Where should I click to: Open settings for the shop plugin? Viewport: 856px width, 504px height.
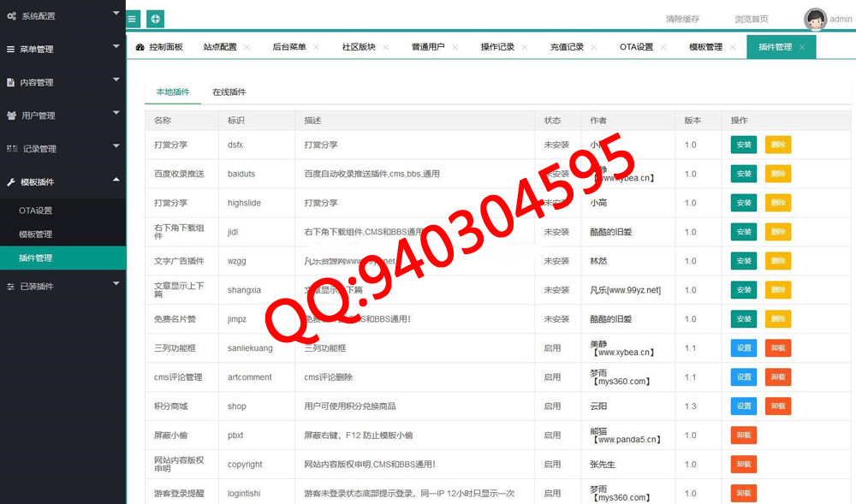click(744, 406)
